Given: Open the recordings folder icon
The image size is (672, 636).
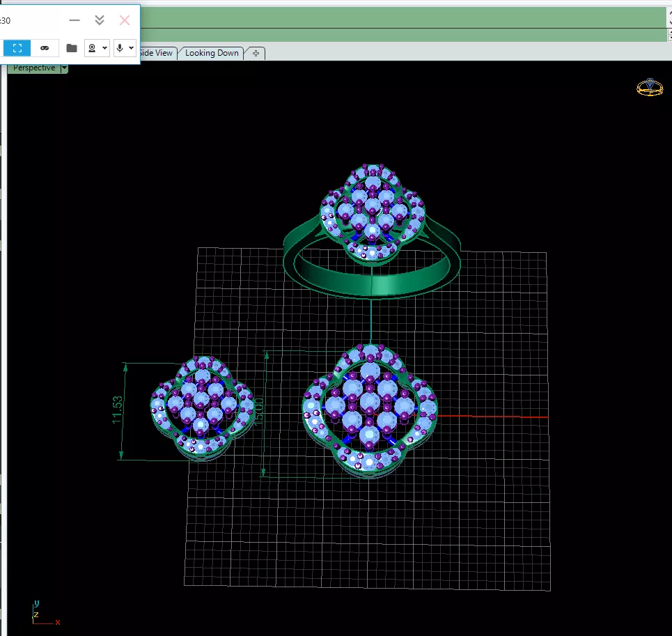Looking at the screenshot, I should click(72, 48).
